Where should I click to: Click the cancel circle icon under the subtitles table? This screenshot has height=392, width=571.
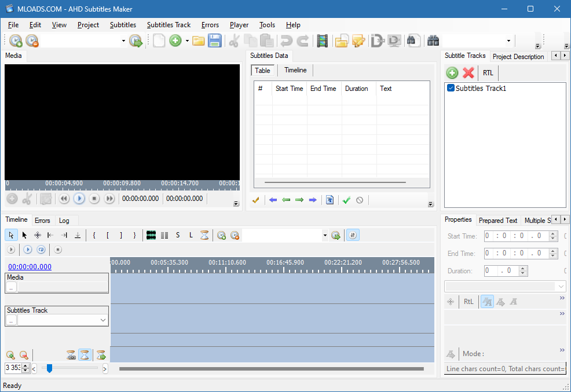360,200
